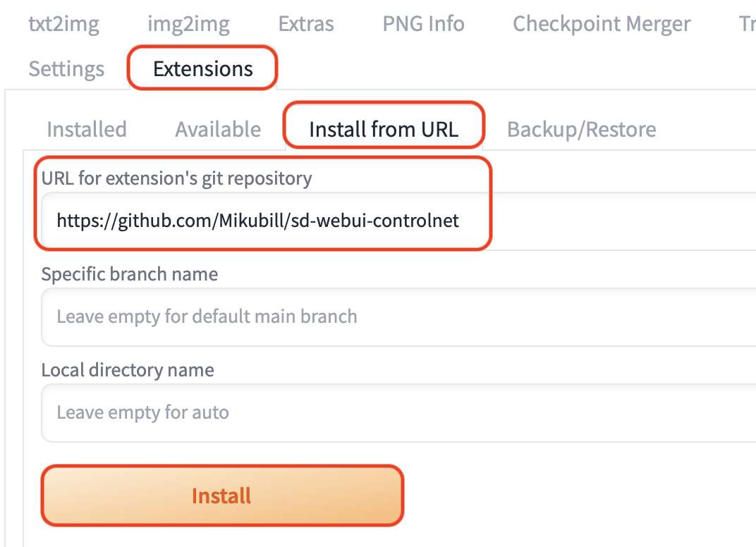The image size is (756, 547).
Task: Open the Backup/Restore sub-tab
Action: tap(581, 130)
